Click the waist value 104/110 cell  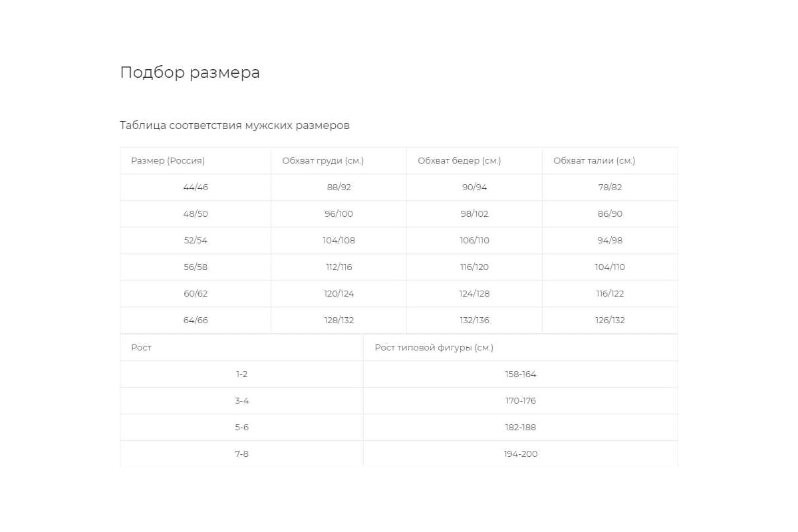[x=610, y=267]
